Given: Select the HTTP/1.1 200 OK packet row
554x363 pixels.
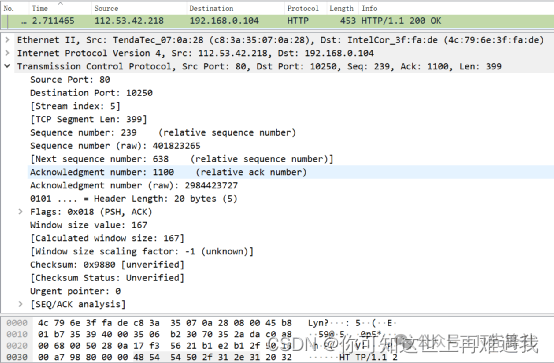Looking at the screenshot, I should coord(277,21).
